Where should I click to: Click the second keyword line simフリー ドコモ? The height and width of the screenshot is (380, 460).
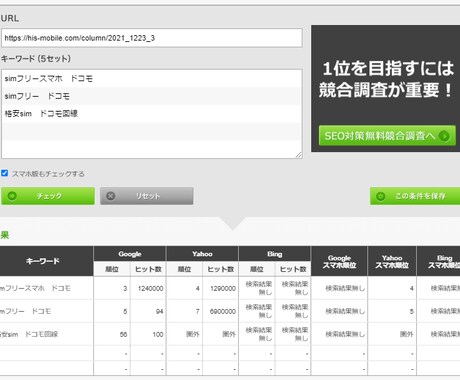coord(152,96)
